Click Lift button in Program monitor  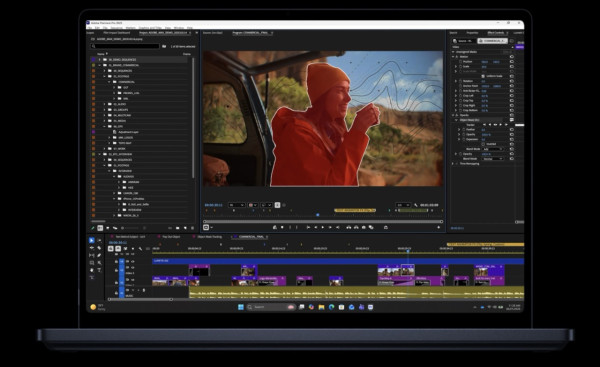click(x=349, y=227)
